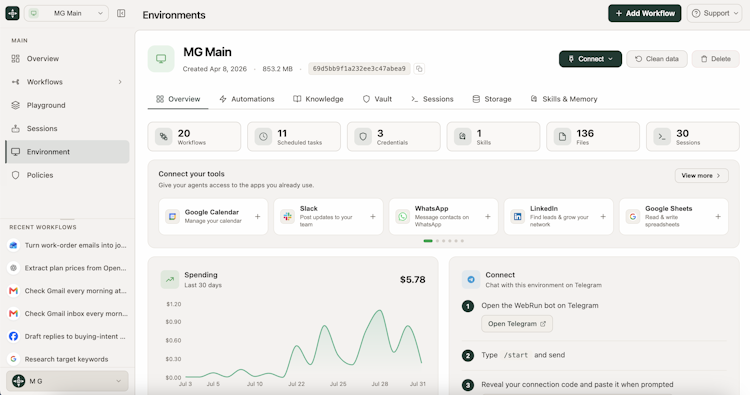Click the Playground layers icon in sidebar
This screenshot has width=750, height=395.
click(16, 105)
